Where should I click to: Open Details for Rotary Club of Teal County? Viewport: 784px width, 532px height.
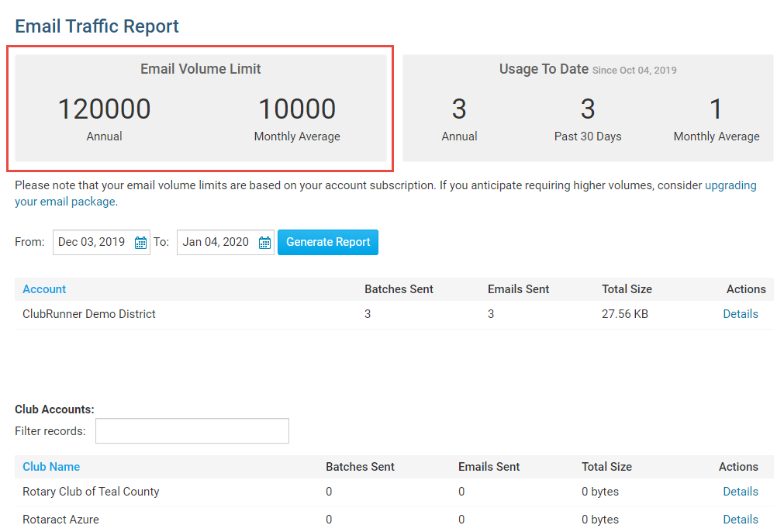tap(740, 492)
